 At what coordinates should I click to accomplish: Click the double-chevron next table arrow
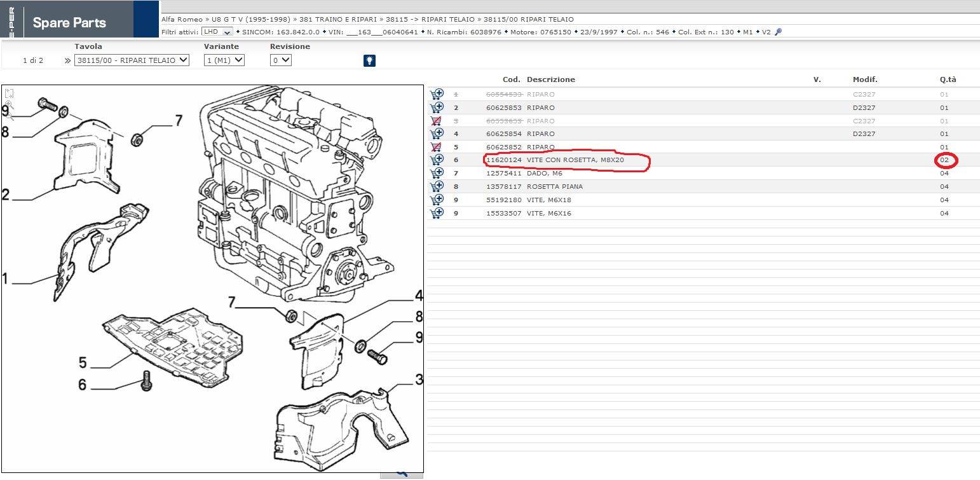pyautogui.click(x=67, y=60)
